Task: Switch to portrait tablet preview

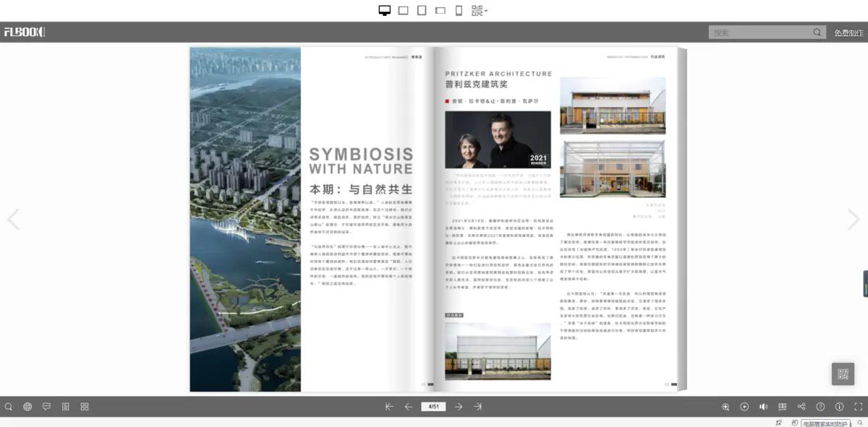Action: (x=422, y=10)
